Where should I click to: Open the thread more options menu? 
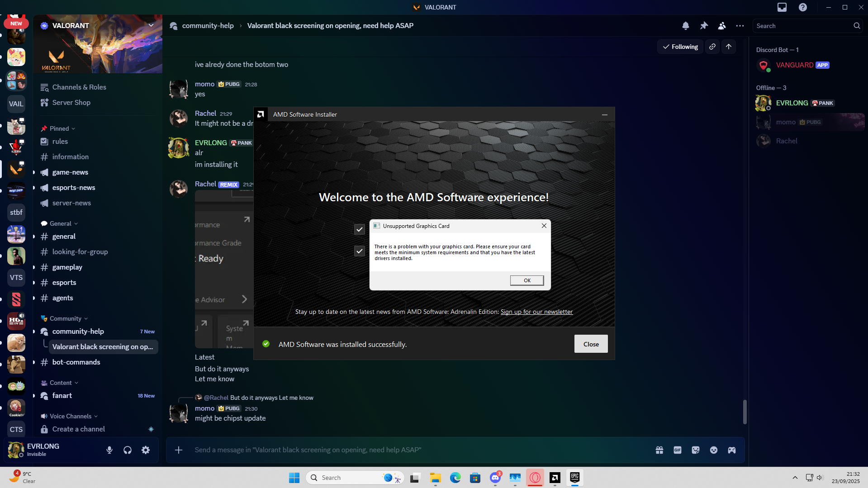pos(740,26)
